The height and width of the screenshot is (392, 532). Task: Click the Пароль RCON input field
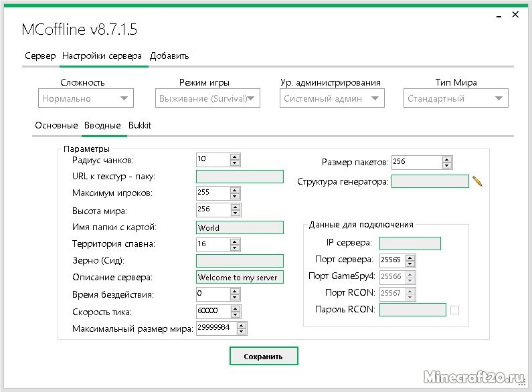(413, 310)
